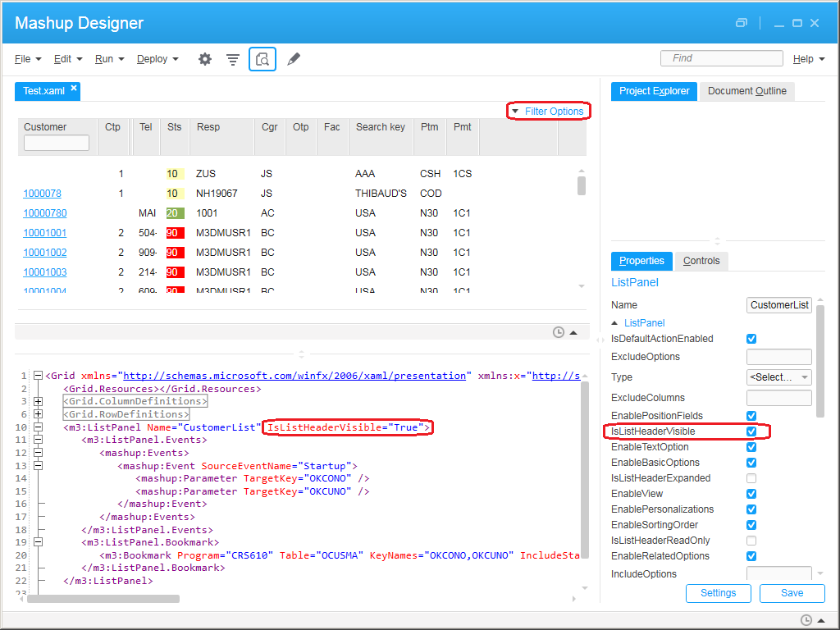Close the Test.xaml tab
This screenshot has height=630, width=840.
[x=74, y=88]
